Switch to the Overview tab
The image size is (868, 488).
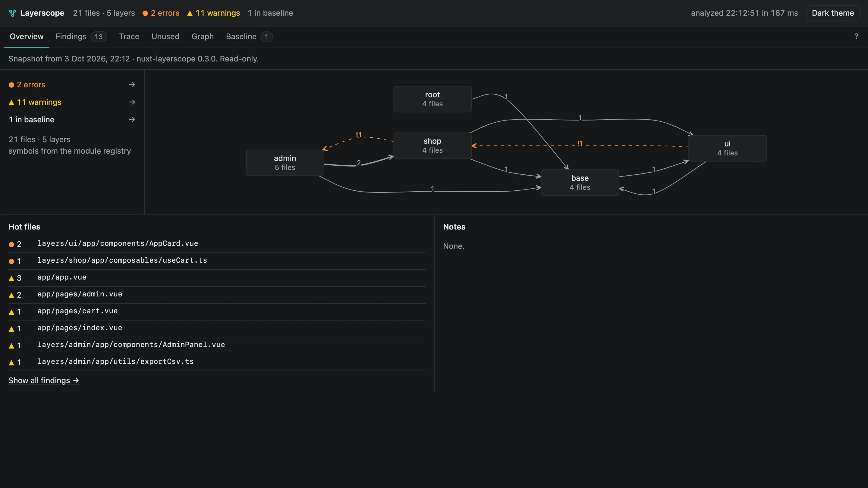[x=27, y=37]
